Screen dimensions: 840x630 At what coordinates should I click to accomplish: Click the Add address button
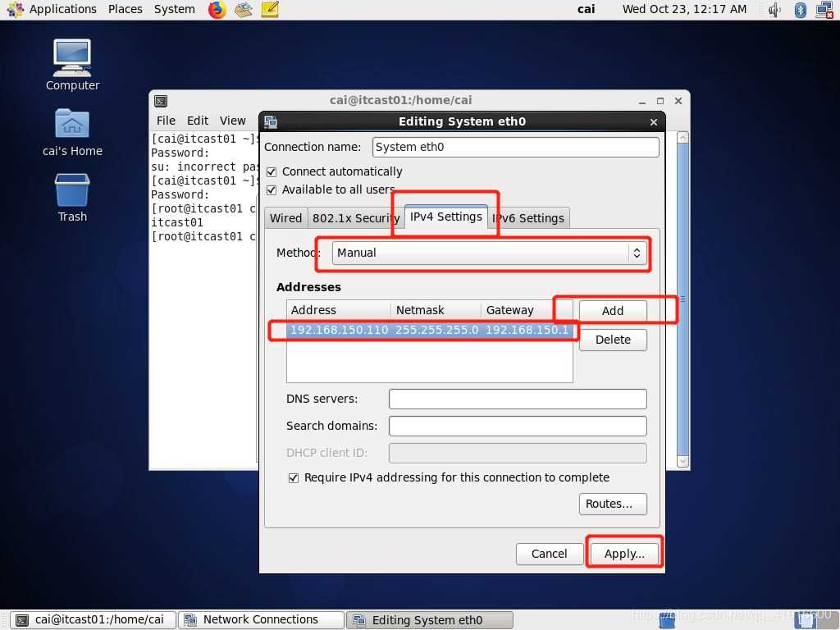(x=613, y=311)
